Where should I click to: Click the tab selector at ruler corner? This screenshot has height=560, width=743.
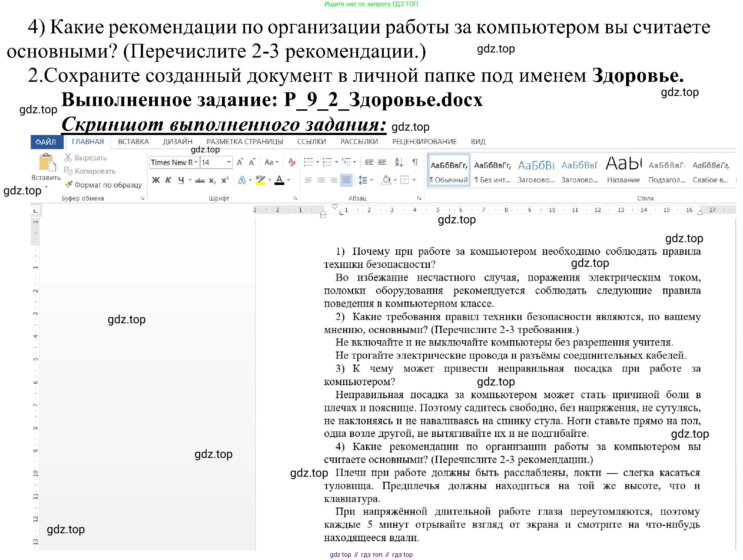pos(35,210)
